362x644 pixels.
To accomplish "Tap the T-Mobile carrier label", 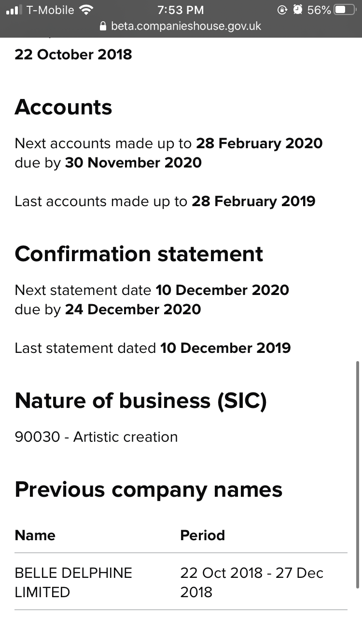I will tap(50, 10).
